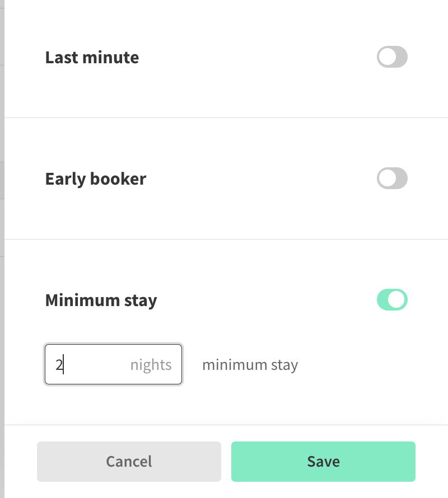Click the gray track of Last minute toggle

click(401, 57)
